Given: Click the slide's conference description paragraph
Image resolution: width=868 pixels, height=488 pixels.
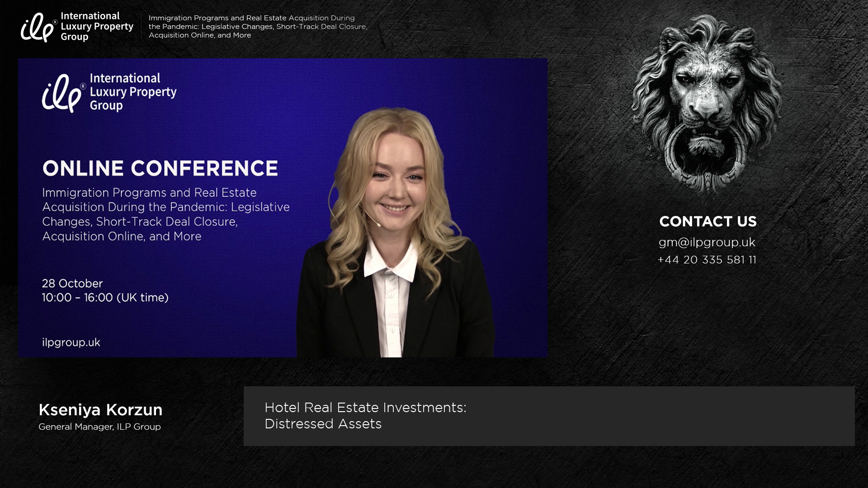Looking at the screenshot, I should pos(165,214).
